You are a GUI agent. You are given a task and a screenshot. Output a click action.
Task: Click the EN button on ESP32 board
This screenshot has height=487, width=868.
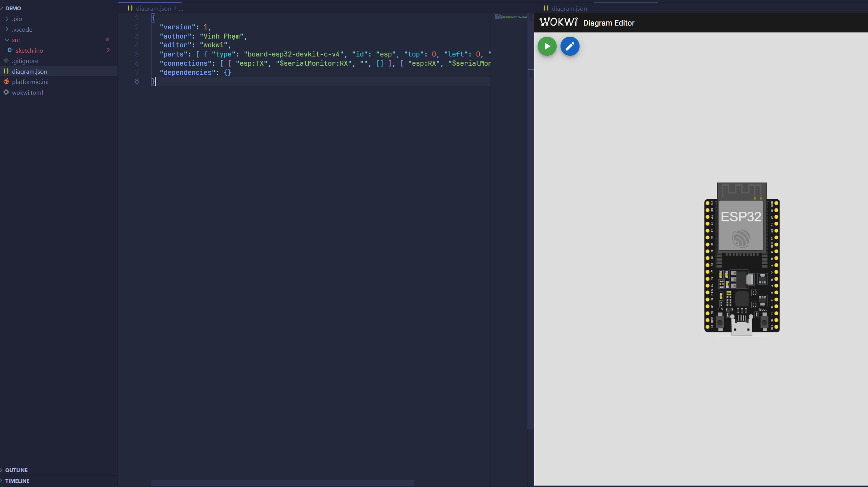(x=720, y=323)
